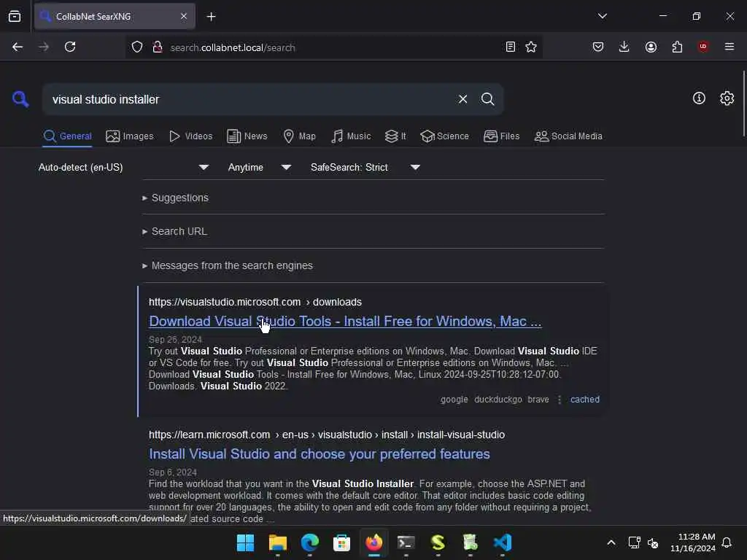
Task: Switch to the Files search tab
Action: 501,136
